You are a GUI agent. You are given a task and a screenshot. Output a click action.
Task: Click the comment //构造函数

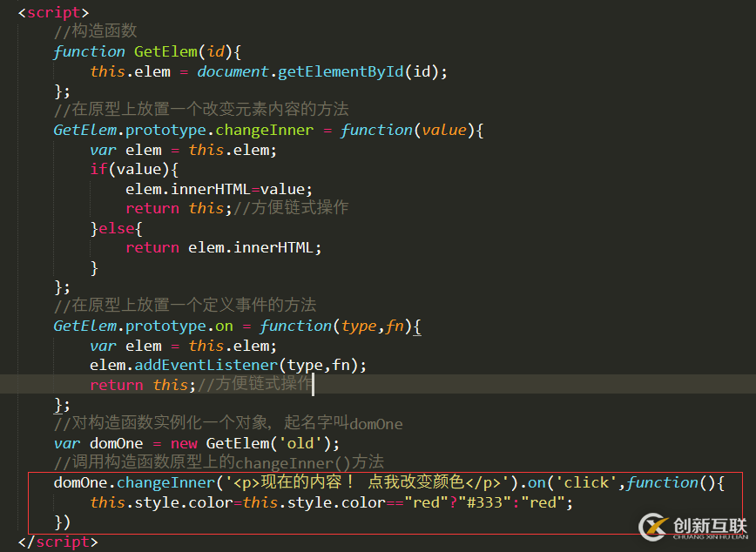pyautogui.click(x=96, y=31)
